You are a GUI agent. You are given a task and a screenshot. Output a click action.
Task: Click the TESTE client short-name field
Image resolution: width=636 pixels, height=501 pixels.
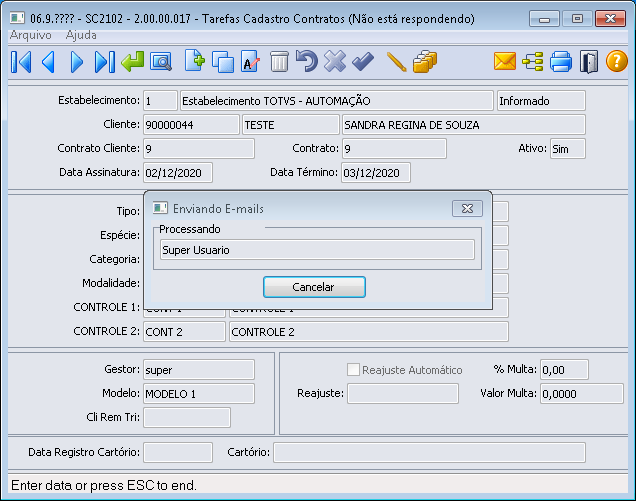click(290, 125)
